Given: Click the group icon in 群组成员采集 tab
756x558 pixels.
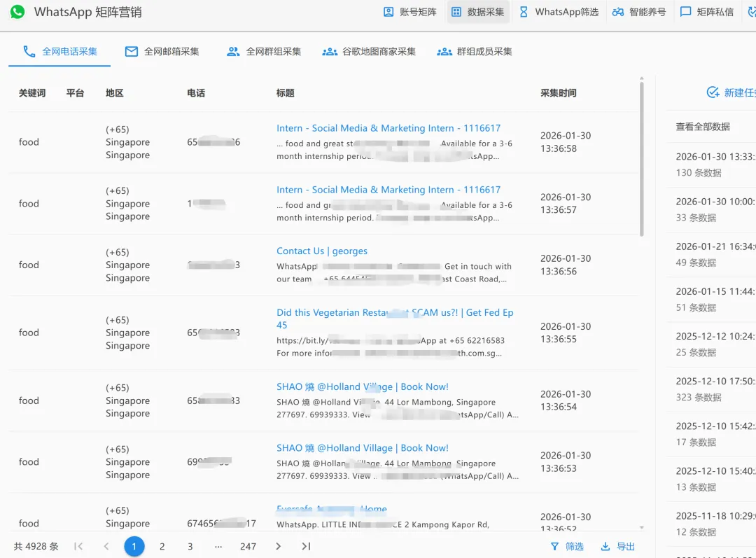Looking at the screenshot, I should (x=444, y=52).
